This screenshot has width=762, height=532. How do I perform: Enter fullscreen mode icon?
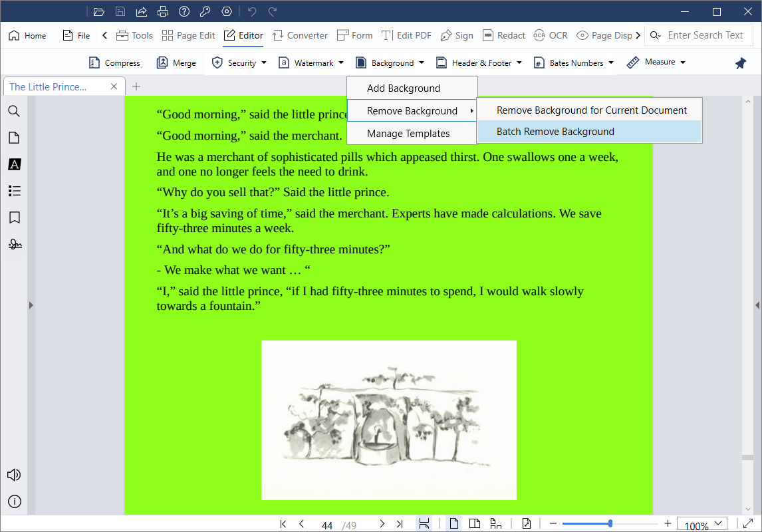[749, 523]
